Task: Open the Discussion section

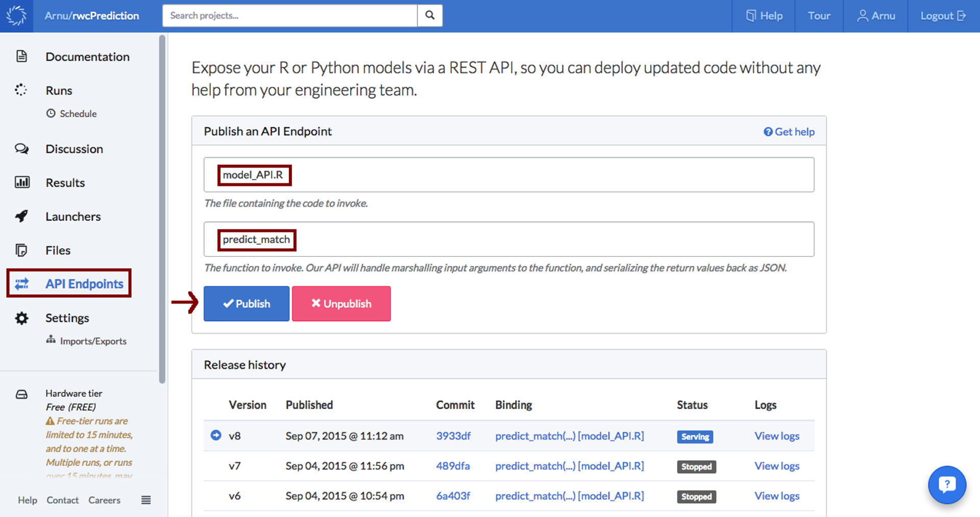Action: (74, 149)
